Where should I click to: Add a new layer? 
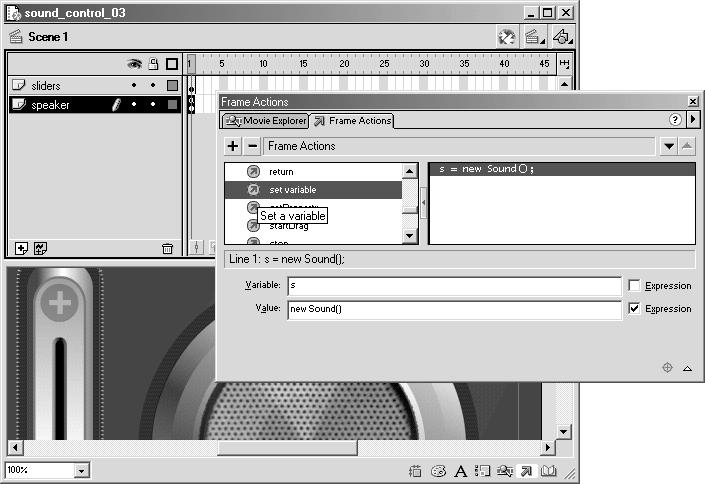21,248
